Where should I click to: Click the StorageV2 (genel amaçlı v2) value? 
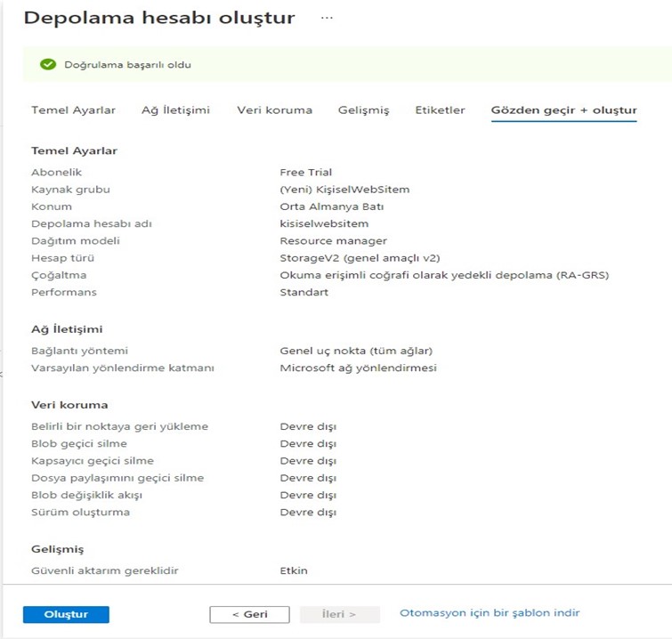[x=360, y=258]
